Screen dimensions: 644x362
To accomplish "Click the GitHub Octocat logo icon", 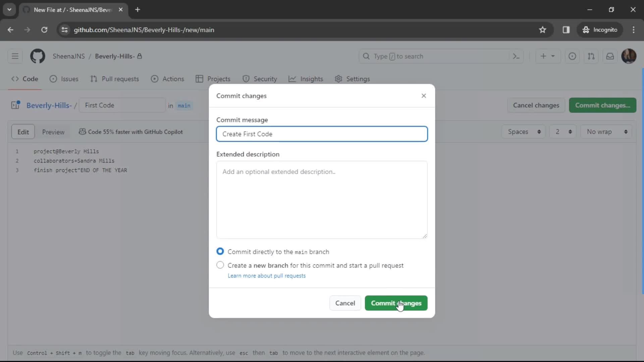I will (38, 56).
